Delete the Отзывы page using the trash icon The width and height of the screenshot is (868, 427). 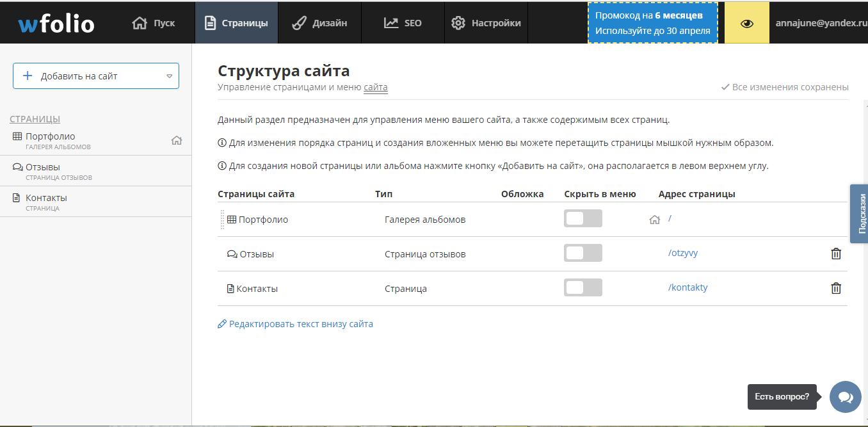pos(835,254)
